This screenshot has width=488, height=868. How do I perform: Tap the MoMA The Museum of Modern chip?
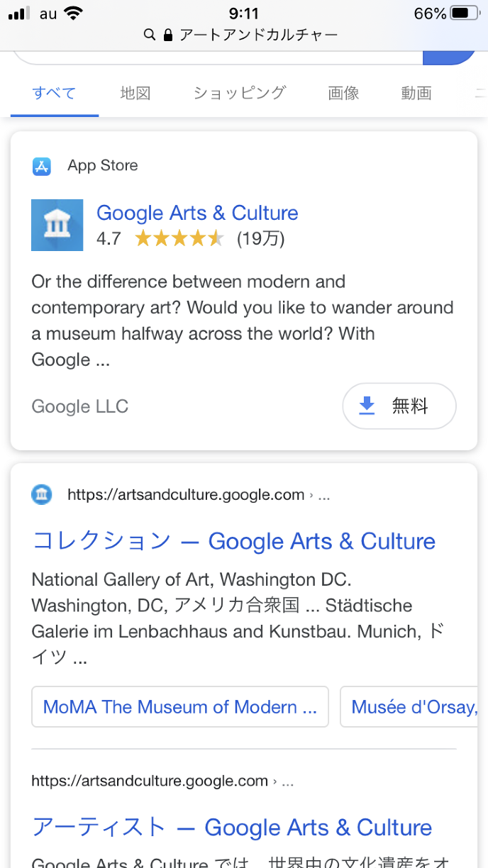180,707
